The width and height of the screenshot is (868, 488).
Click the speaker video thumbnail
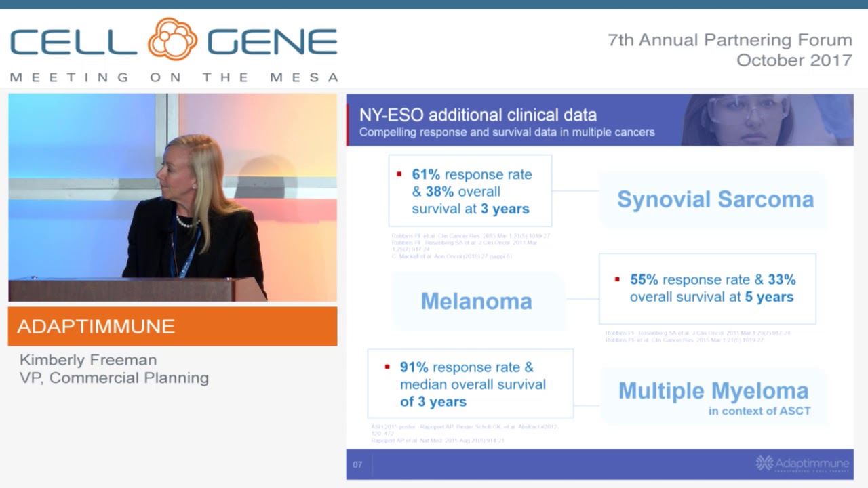click(x=173, y=197)
